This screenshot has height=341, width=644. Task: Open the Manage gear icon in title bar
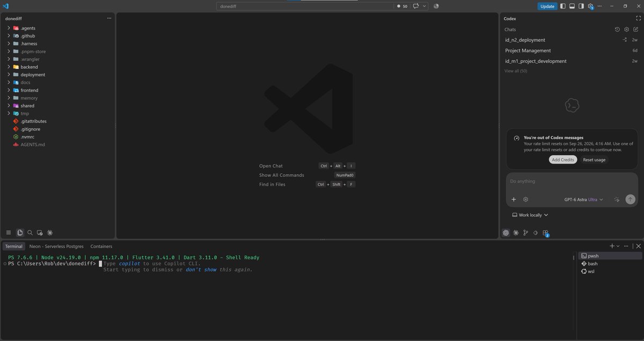590,6
